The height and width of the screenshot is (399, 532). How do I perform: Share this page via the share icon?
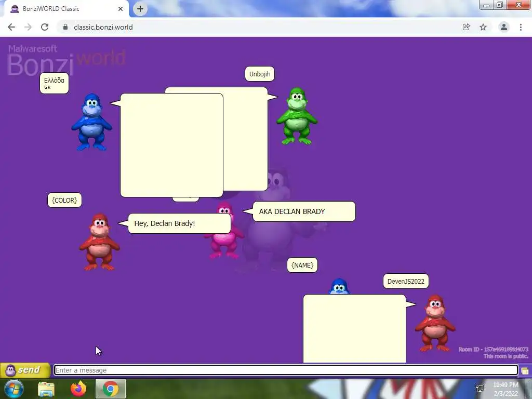tap(467, 27)
